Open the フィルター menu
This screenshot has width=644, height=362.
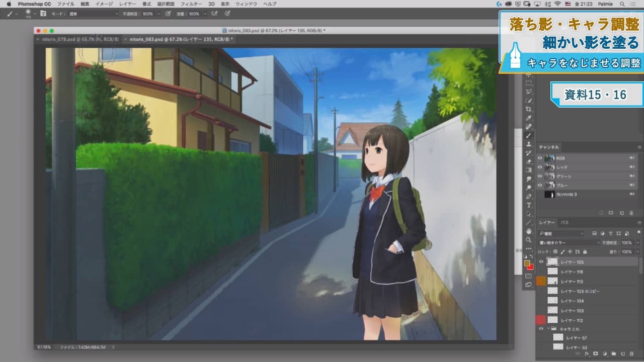click(x=191, y=4)
